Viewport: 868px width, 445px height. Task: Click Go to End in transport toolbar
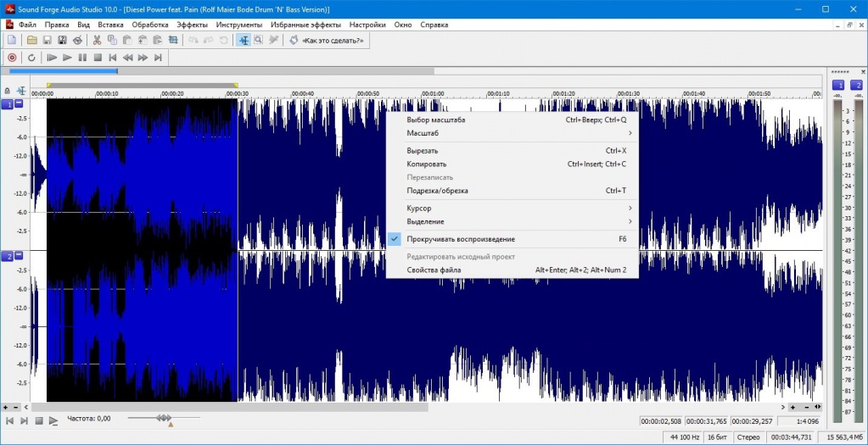[x=158, y=58]
